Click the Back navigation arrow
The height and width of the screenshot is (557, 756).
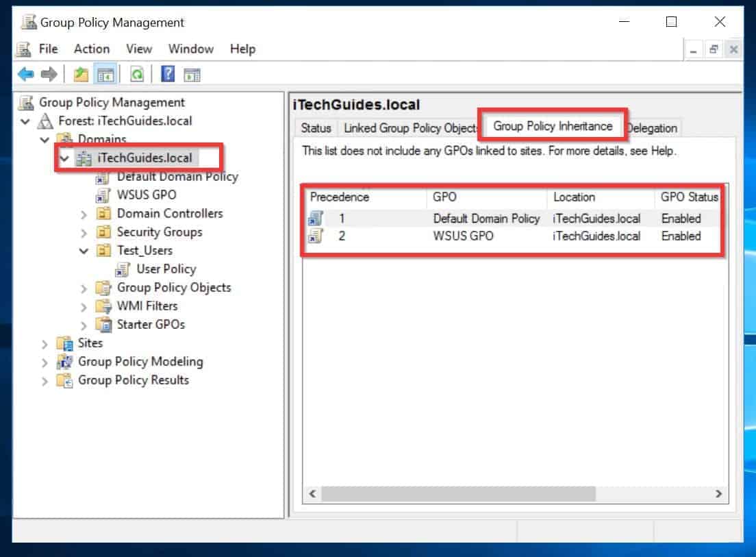coord(25,74)
